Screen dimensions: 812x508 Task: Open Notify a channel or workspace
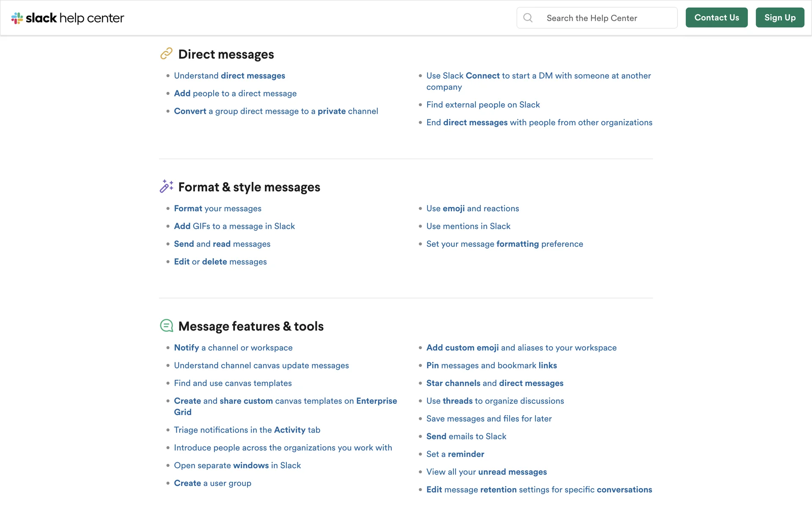pyautogui.click(x=233, y=348)
